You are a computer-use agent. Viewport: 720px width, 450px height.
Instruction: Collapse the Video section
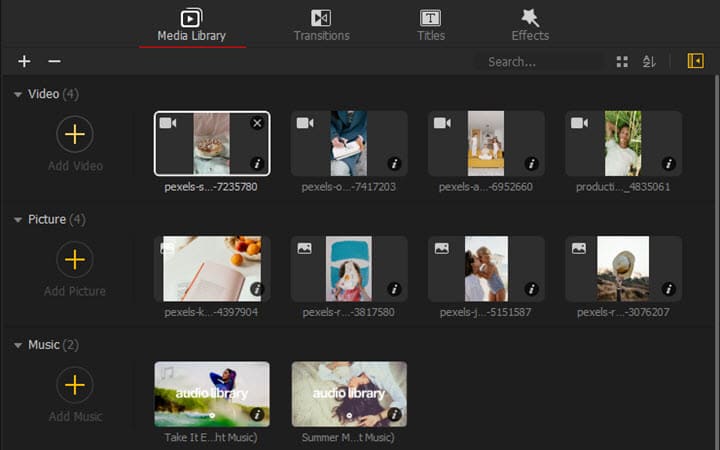(x=18, y=94)
